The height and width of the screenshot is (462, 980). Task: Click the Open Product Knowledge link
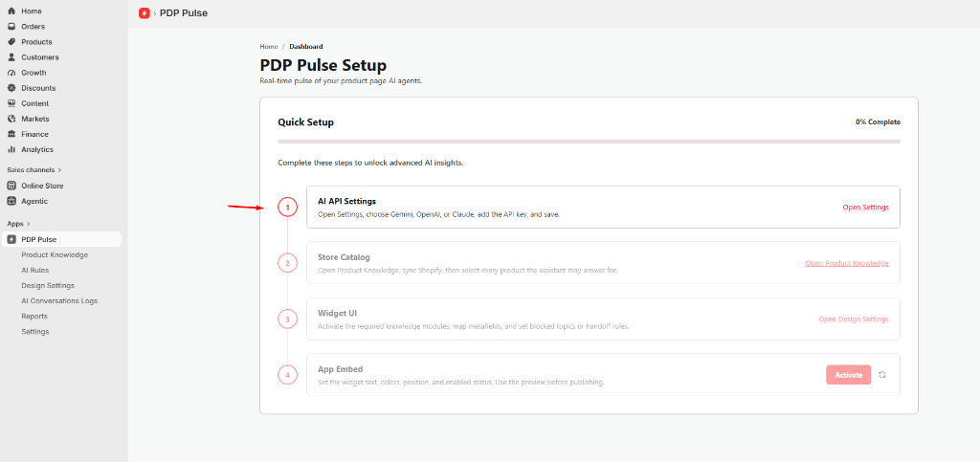[847, 263]
